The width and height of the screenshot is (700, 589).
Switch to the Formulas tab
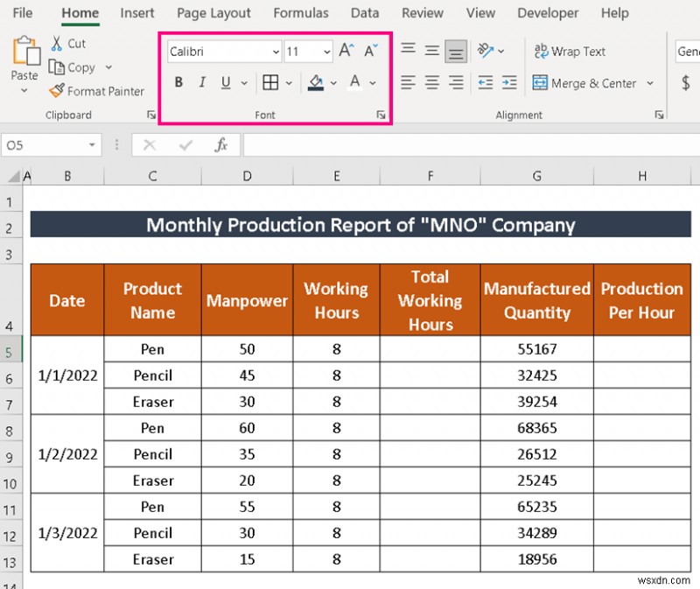click(x=301, y=13)
